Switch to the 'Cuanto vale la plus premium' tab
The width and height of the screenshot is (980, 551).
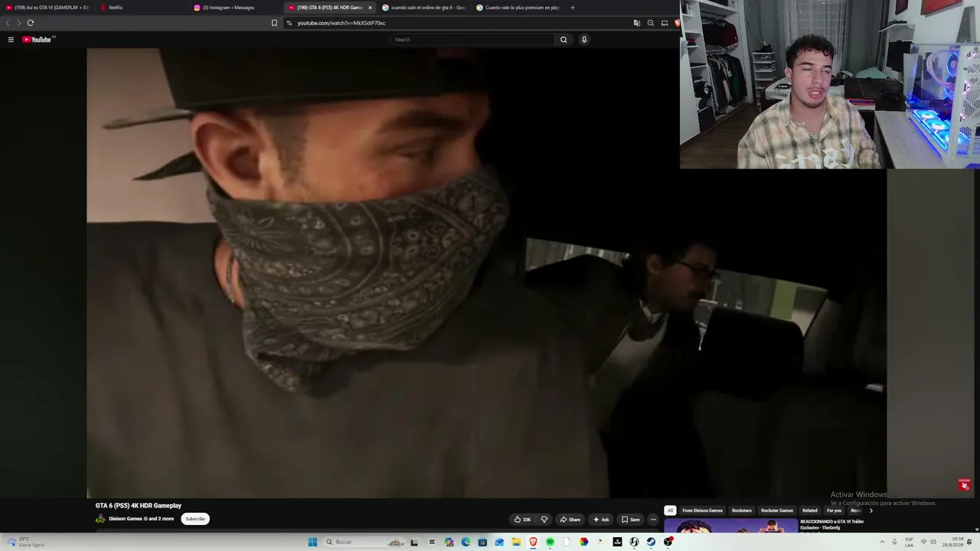tap(518, 8)
